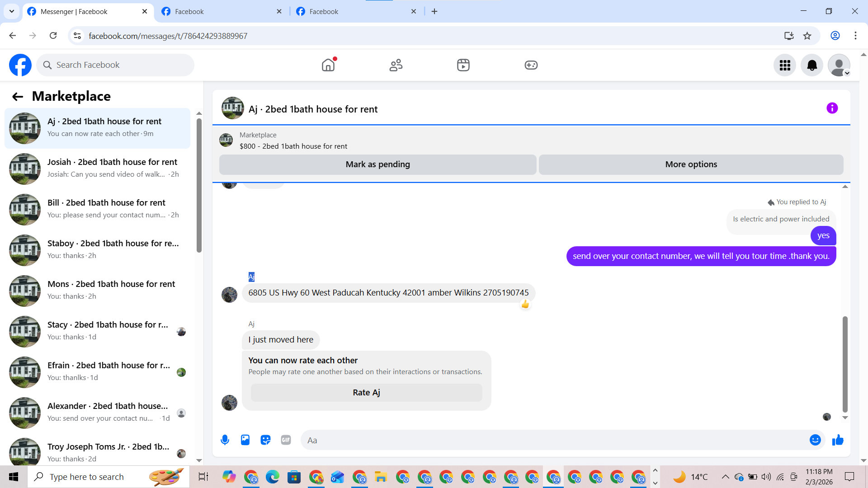Screen dimensions: 868x488
Task: Open Facebook notifications bell
Action: click(x=812, y=66)
